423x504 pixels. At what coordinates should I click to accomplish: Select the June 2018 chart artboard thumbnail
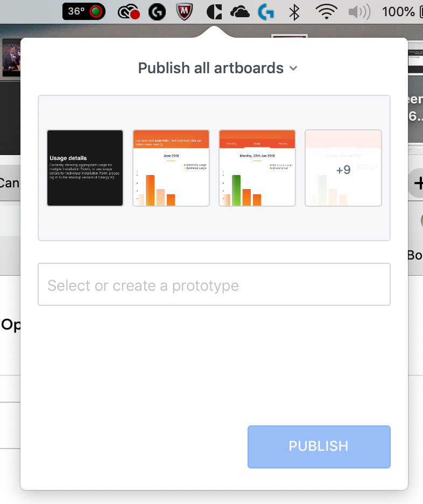click(171, 168)
